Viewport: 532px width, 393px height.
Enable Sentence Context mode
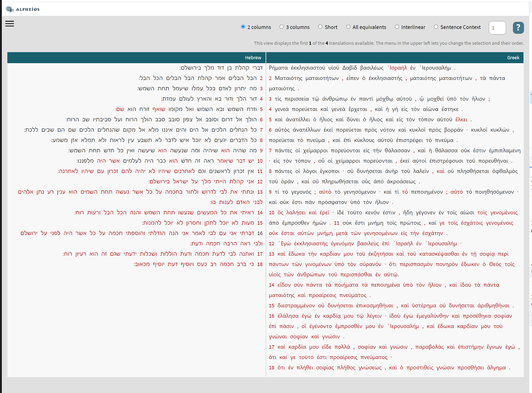(436, 27)
